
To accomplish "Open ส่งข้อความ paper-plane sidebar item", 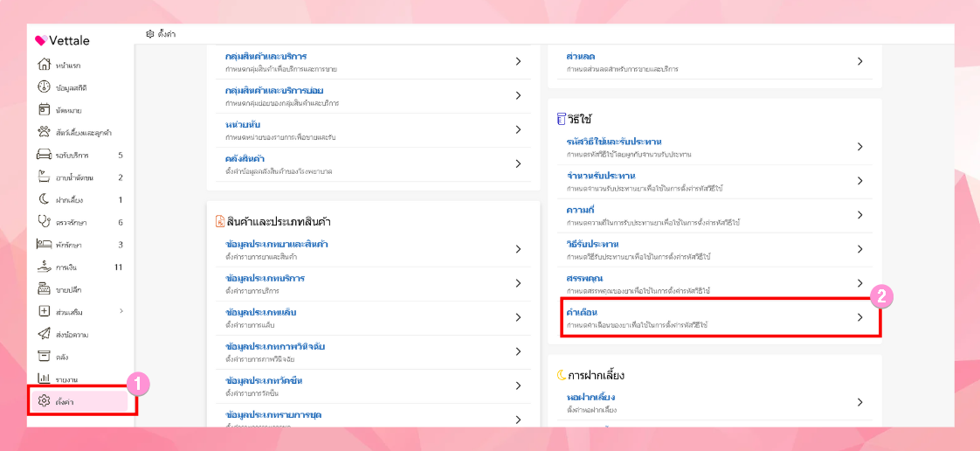I will coord(63,334).
